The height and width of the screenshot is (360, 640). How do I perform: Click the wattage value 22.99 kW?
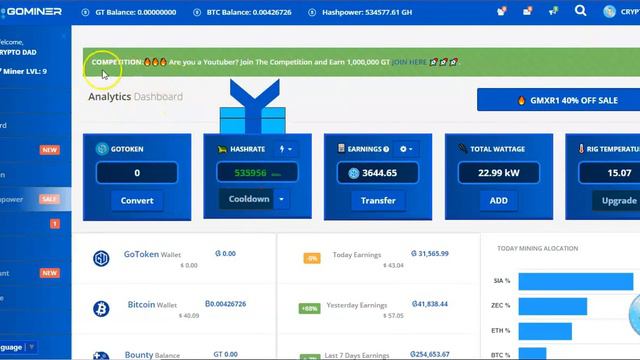[499, 173]
